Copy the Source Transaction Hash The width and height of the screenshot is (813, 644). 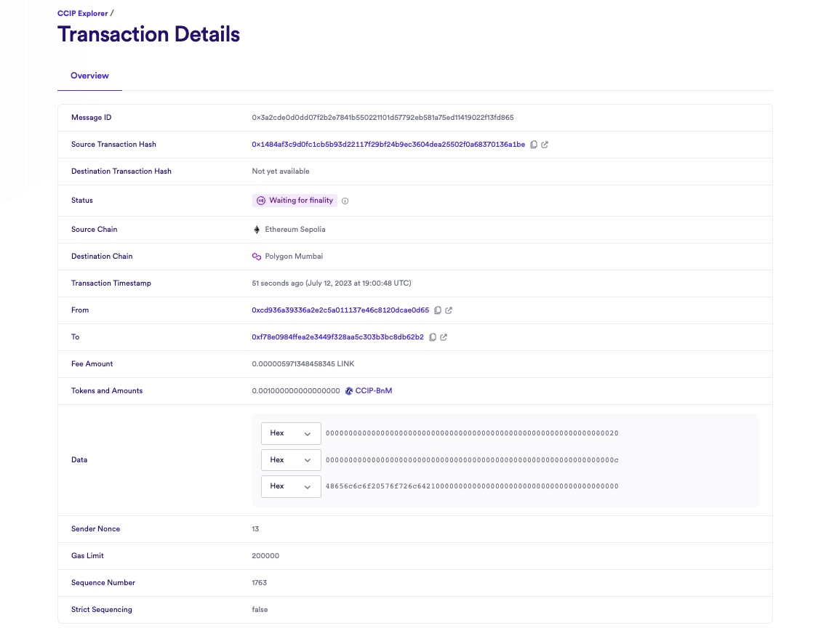(x=534, y=145)
